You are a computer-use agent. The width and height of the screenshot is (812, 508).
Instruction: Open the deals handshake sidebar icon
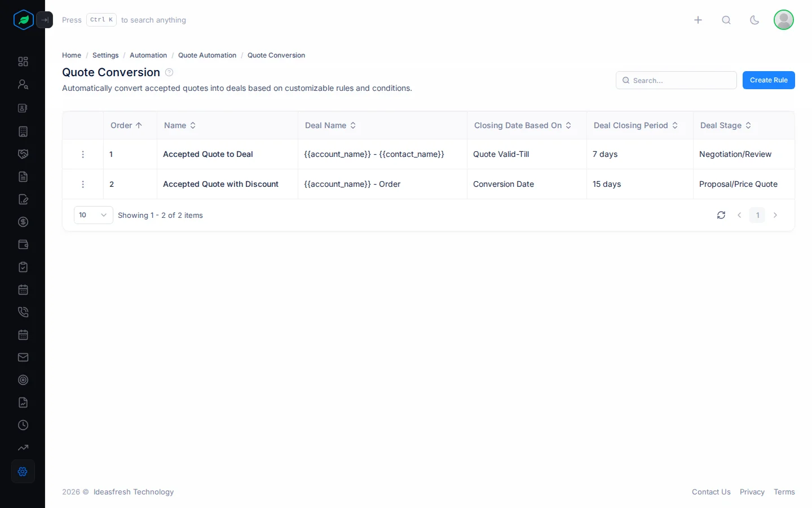pyautogui.click(x=23, y=154)
